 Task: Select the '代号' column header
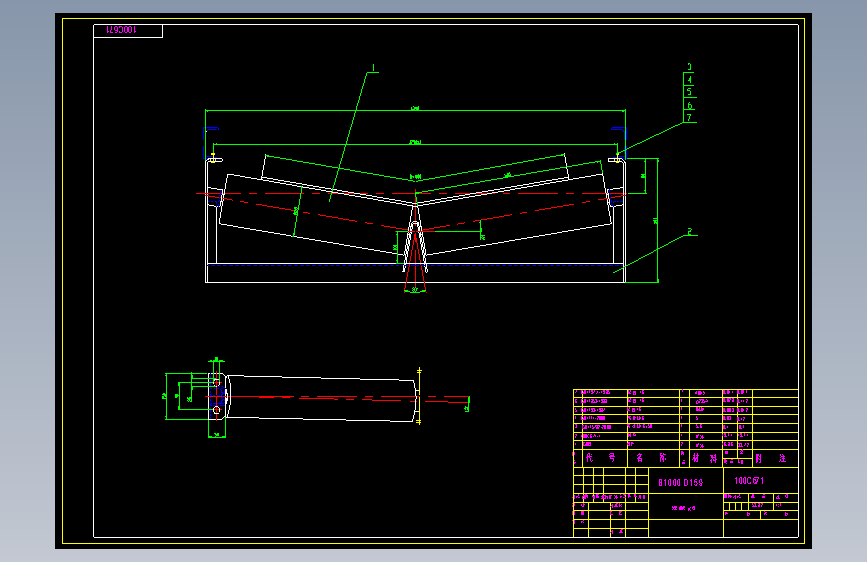point(600,457)
